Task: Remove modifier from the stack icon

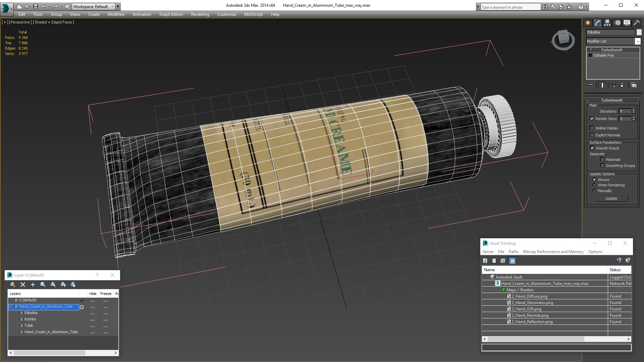Action: 622,85
